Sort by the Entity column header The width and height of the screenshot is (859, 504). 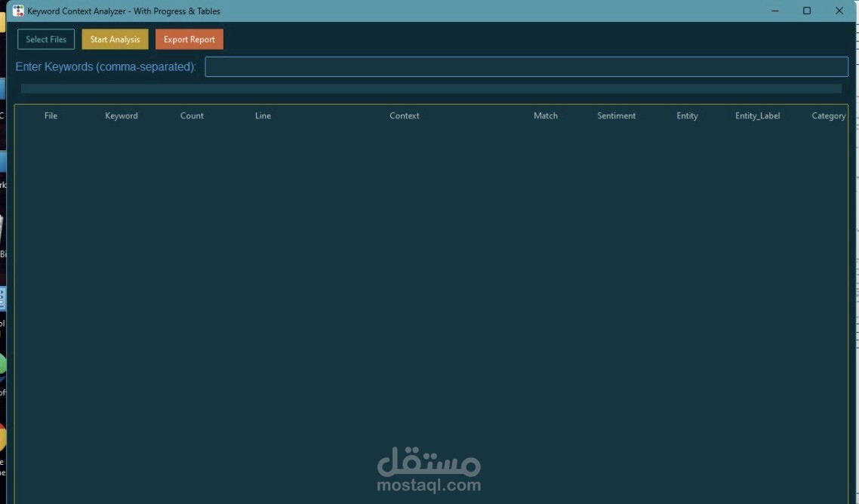[x=687, y=115]
